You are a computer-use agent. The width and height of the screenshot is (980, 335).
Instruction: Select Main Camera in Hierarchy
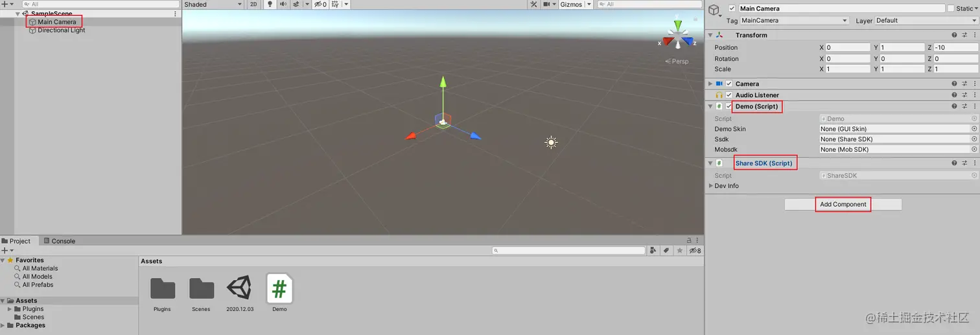[57, 22]
